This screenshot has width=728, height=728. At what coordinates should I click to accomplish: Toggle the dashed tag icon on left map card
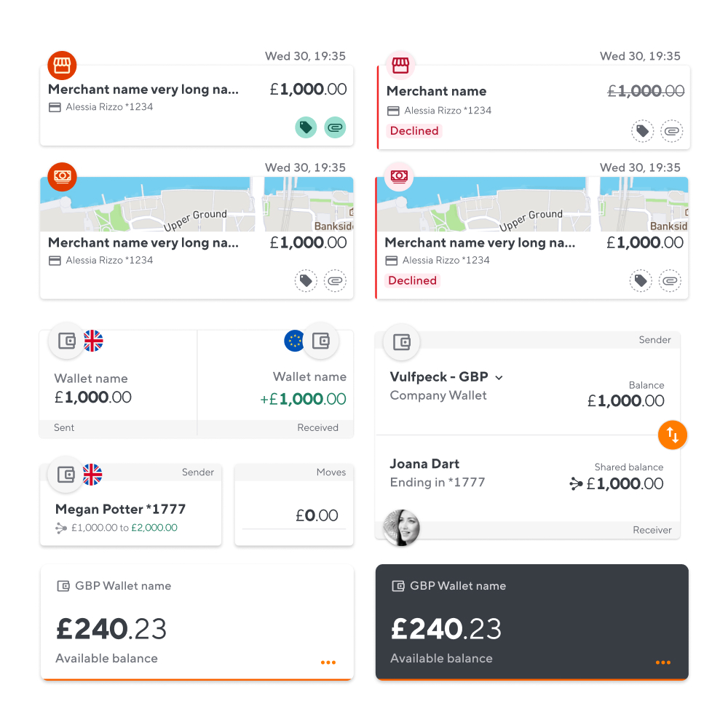306,280
